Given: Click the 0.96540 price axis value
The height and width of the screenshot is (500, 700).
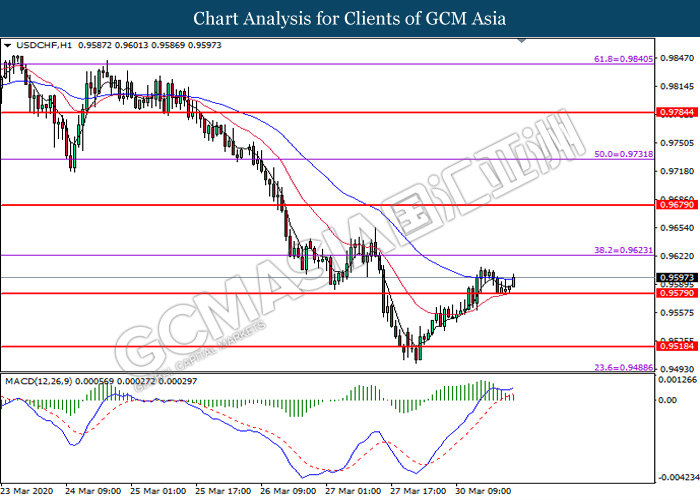Looking at the screenshot, I should point(677,228).
